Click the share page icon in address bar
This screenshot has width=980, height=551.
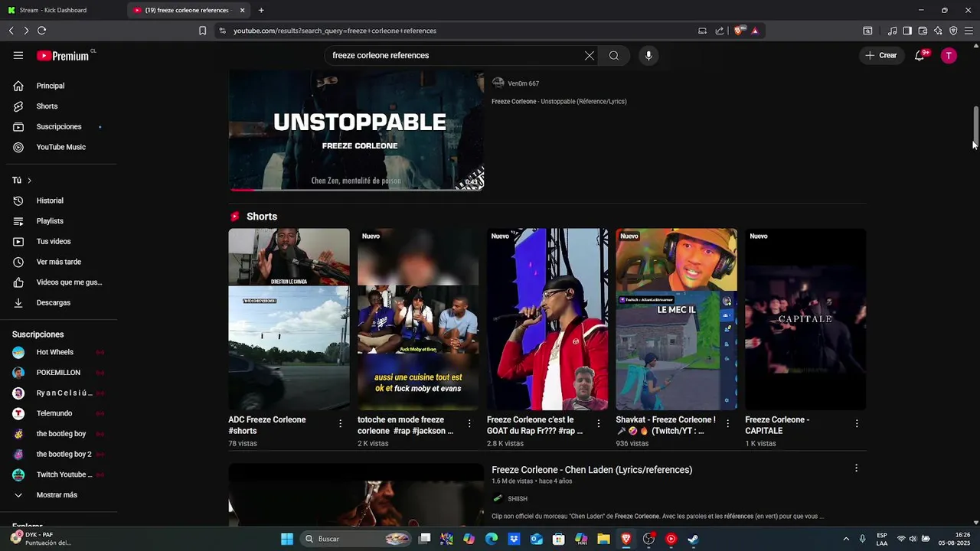[719, 31]
